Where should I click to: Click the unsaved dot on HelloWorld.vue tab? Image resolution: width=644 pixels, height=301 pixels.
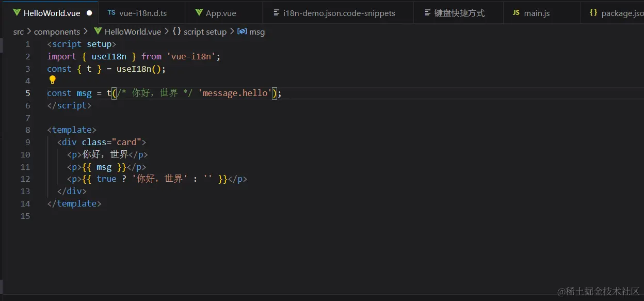(89, 13)
